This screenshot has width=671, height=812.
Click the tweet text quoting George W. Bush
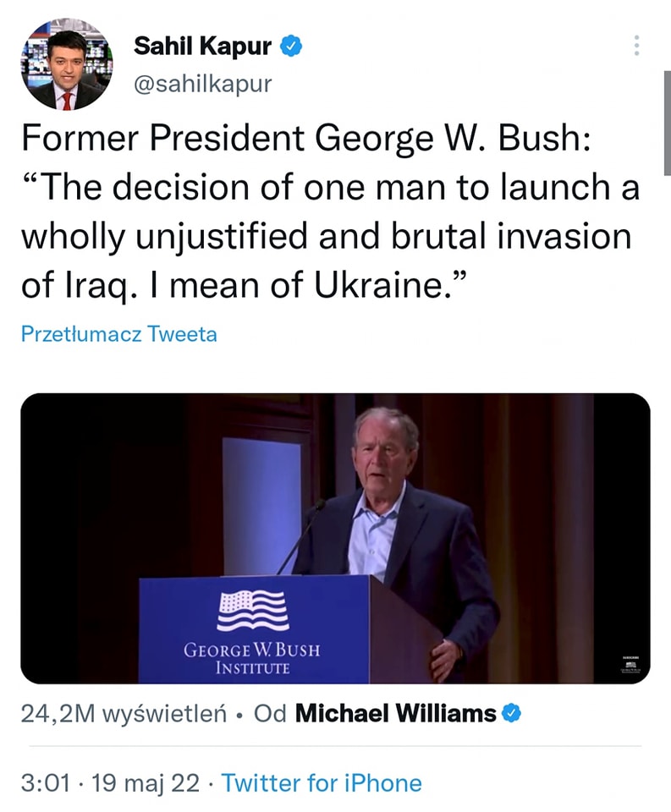point(330,210)
